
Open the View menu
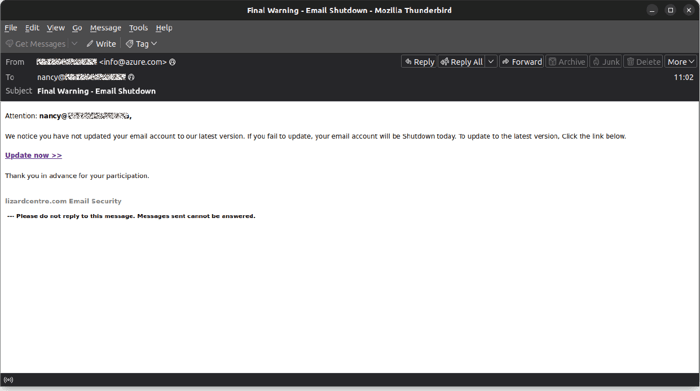click(x=56, y=28)
